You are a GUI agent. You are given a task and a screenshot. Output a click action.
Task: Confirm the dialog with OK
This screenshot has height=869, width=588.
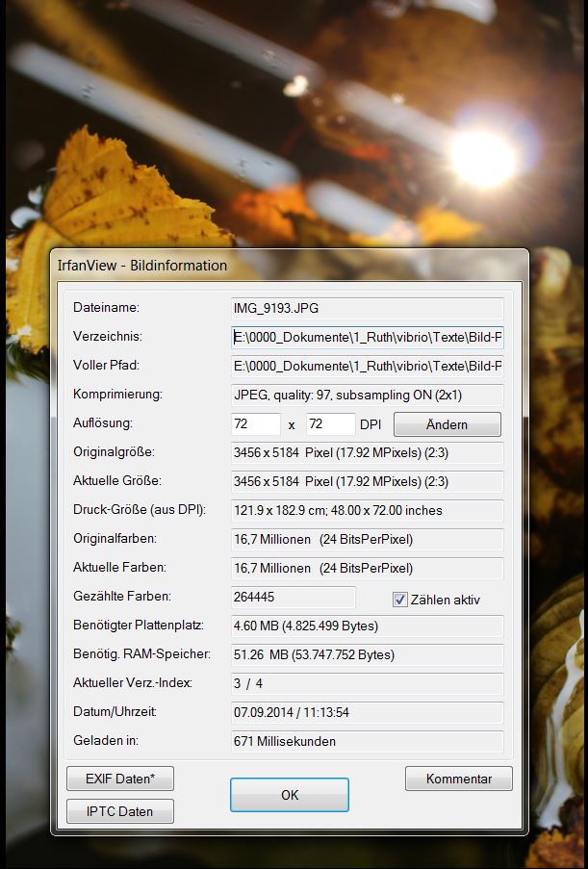[x=290, y=795]
